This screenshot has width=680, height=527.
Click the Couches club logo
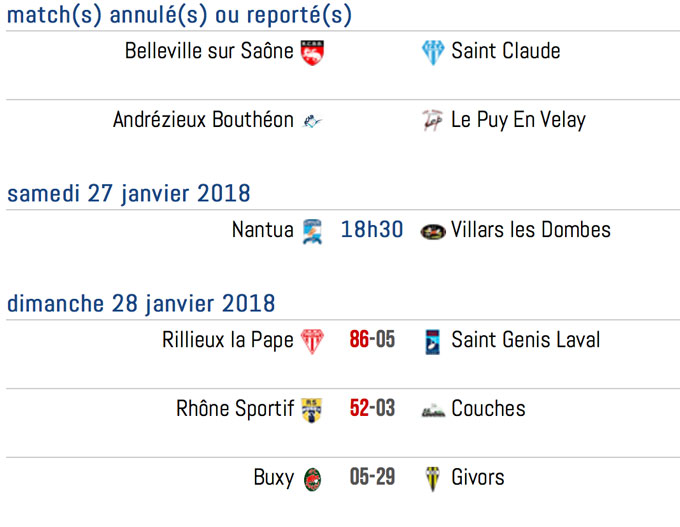click(x=433, y=410)
